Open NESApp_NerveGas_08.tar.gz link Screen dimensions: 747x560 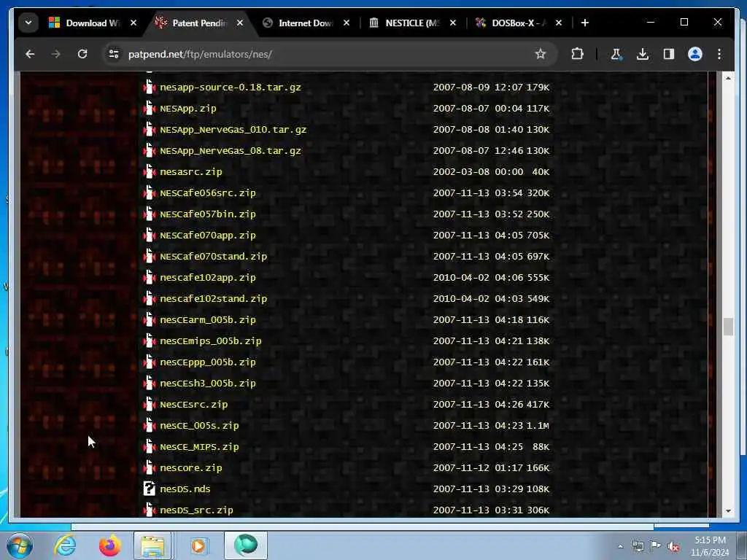230,150
